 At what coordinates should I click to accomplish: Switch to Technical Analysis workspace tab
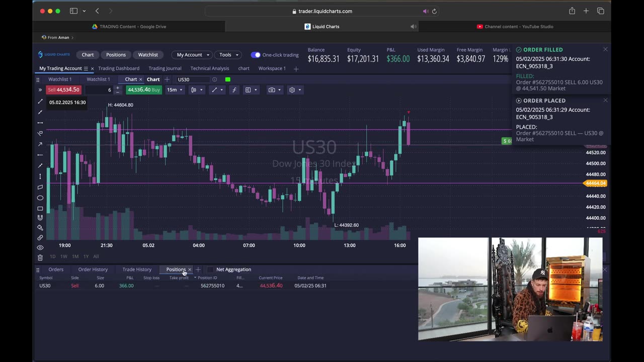210,68
